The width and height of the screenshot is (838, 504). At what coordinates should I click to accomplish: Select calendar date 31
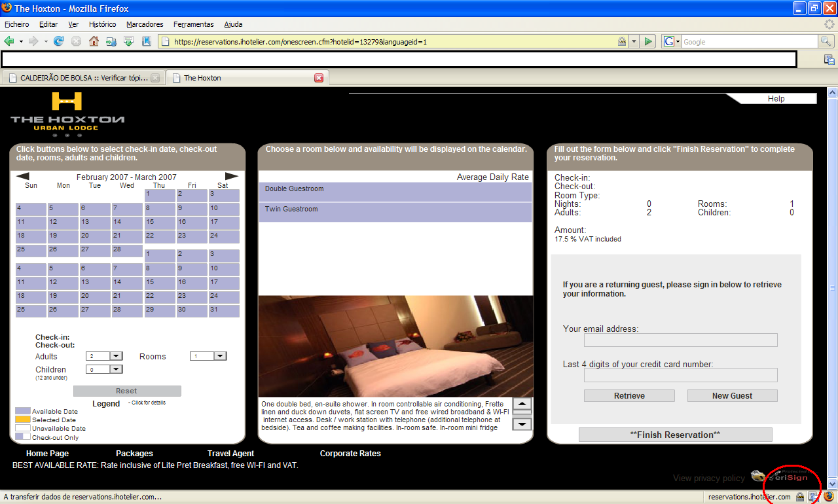(x=224, y=311)
